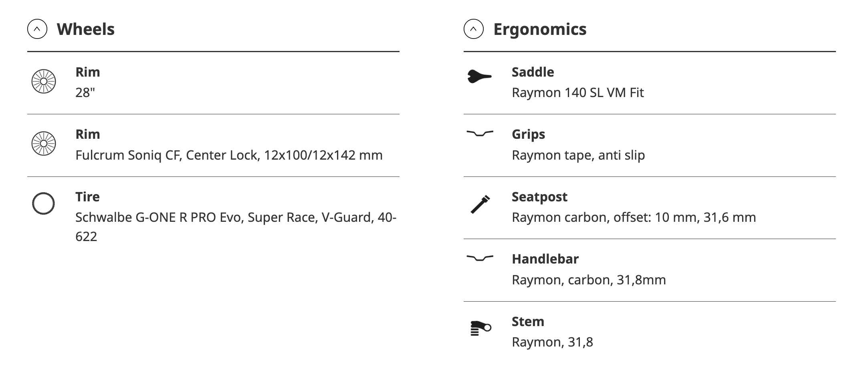Click the Wheels section heading
Viewport: 868px width, 369px height.
(x=86, y=29)
